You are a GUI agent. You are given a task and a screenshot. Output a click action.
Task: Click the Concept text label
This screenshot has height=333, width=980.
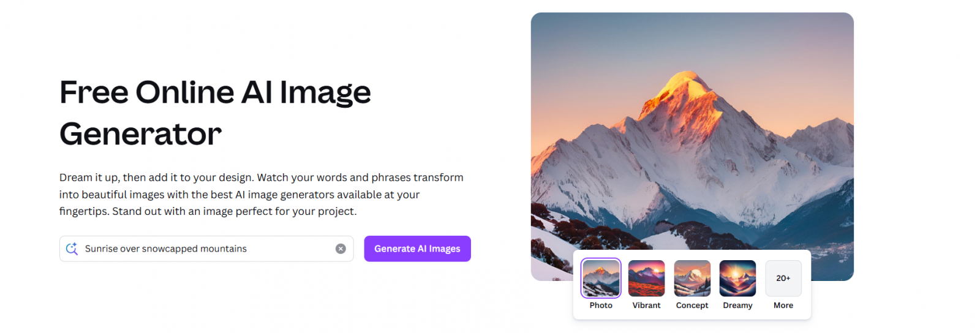point(692,305)
